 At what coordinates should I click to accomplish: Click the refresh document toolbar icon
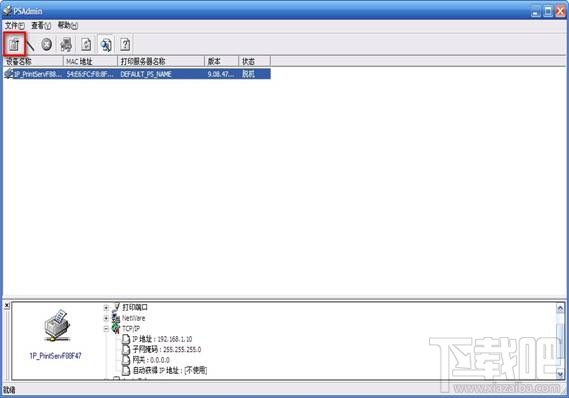(86, 44)
